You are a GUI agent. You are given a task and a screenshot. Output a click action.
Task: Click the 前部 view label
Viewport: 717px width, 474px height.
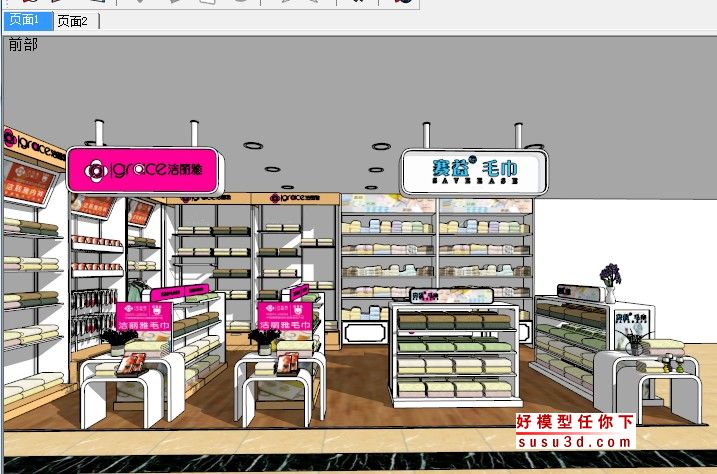pos(23,44)
